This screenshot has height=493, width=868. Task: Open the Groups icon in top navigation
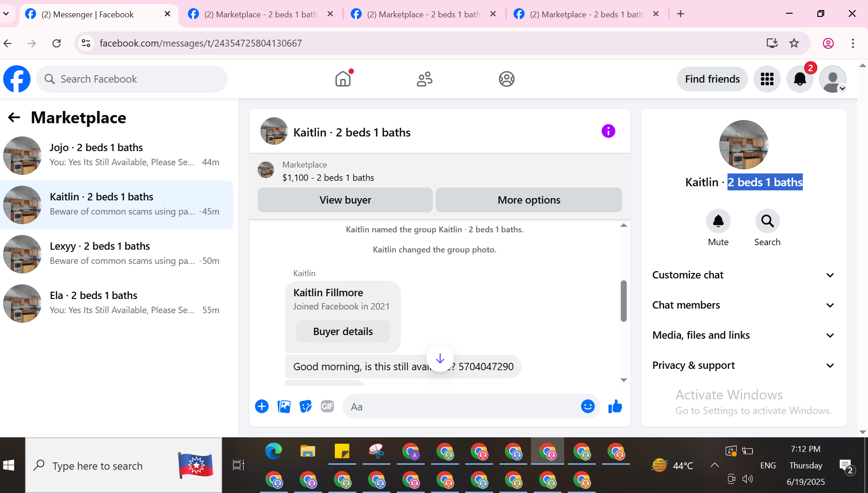tap(506, 79)
